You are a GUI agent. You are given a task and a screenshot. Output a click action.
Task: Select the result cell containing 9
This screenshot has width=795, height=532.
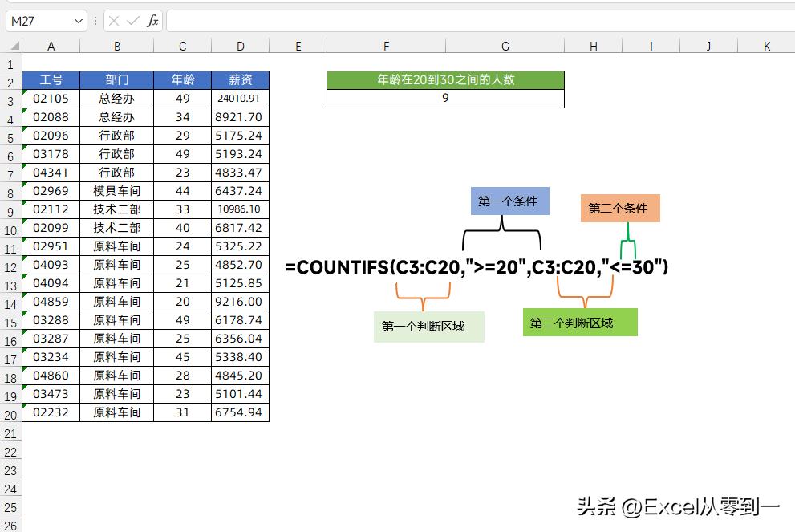[444, 98]
